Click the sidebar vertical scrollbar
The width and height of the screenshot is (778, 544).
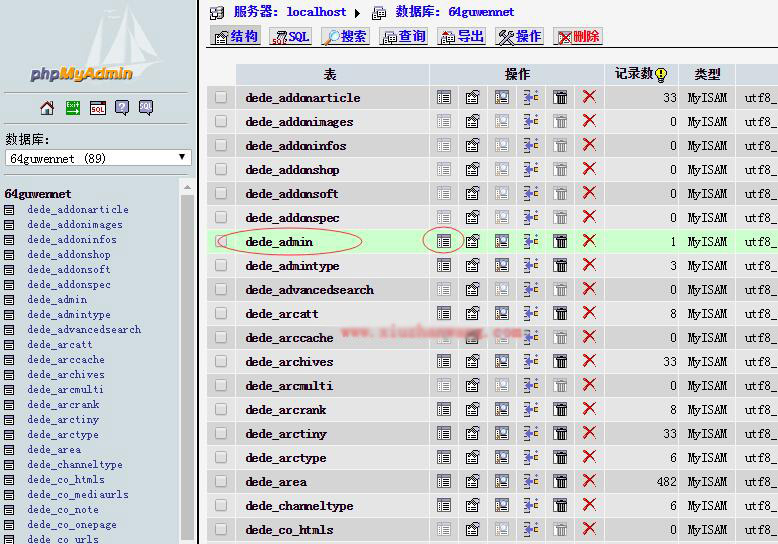188,360
